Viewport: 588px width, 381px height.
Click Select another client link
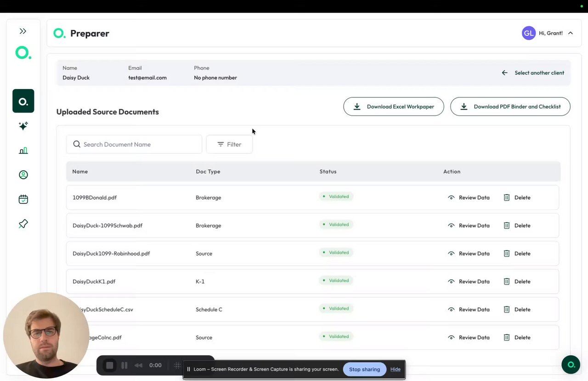(533, 73)
